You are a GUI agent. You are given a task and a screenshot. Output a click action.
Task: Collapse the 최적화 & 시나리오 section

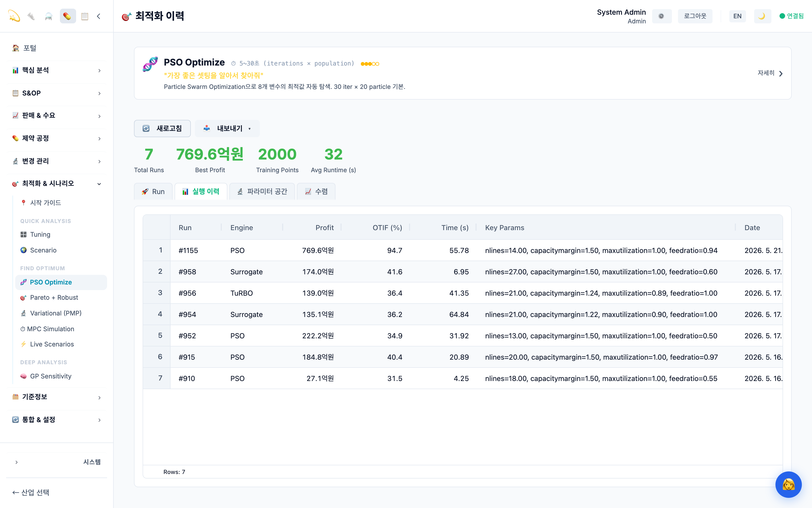click(x=57, y=183)
